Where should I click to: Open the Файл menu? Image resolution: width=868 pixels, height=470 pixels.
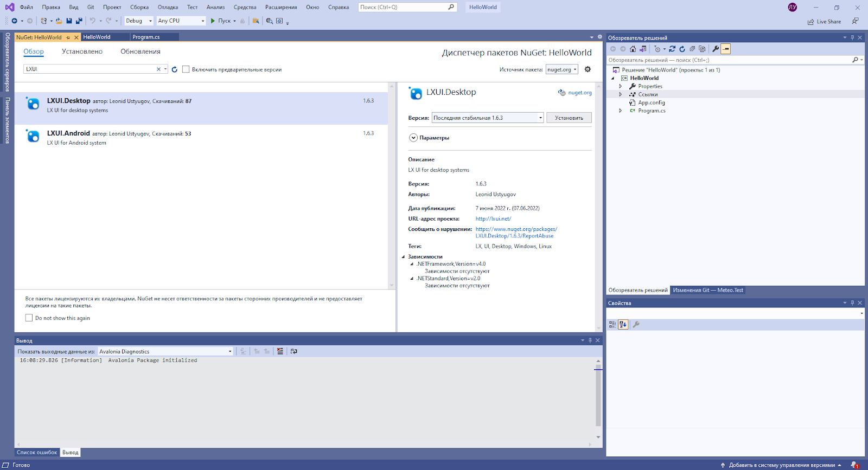click(27, 7)
